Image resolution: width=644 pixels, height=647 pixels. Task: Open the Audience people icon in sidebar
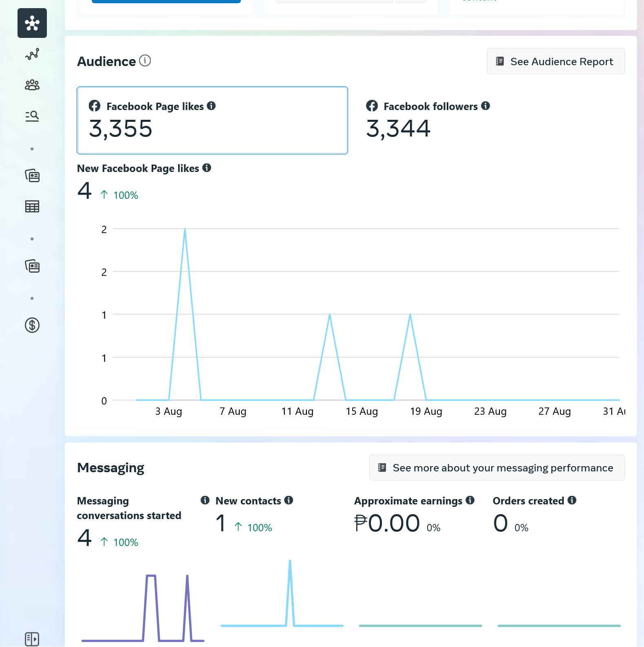32,85
